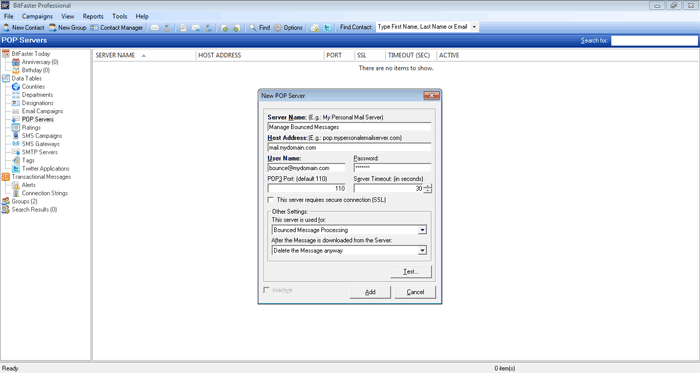
Task: Open Twitter Applications in sidebar
Action: coord(46,169)
